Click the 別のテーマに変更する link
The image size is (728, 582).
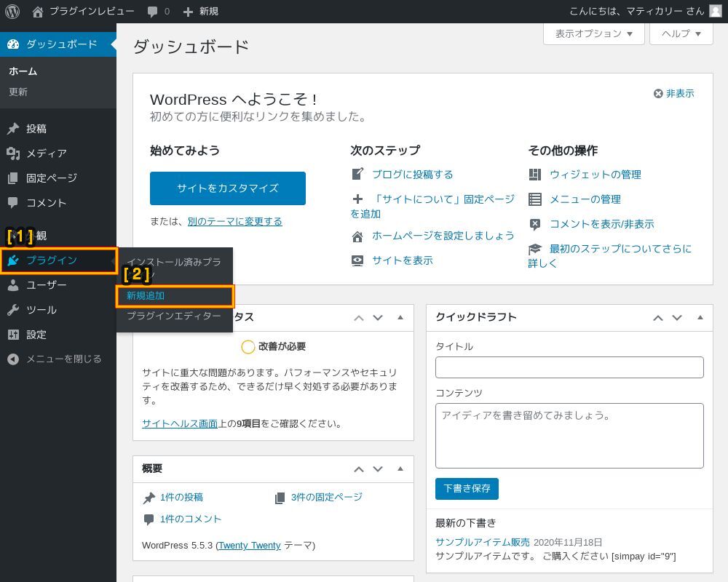tap(235, 221)
